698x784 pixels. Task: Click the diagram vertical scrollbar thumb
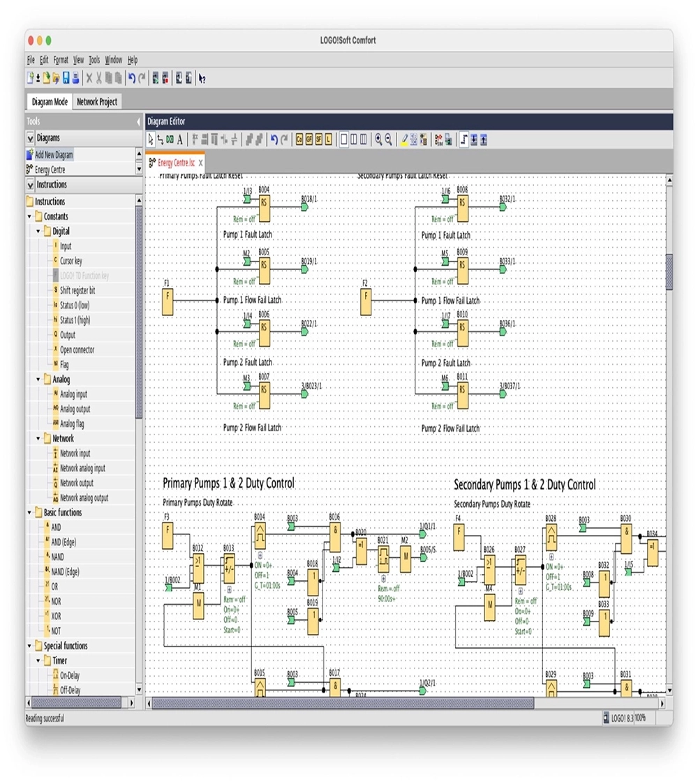click(x=669, y=272)
